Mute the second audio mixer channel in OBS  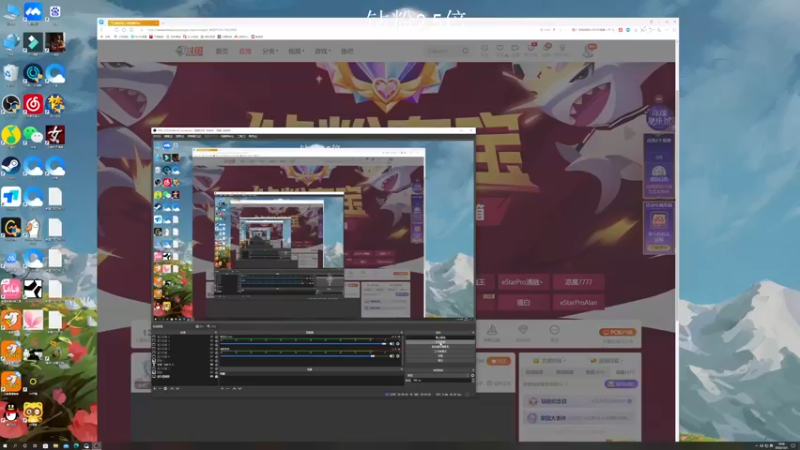[x=392, y=356]
